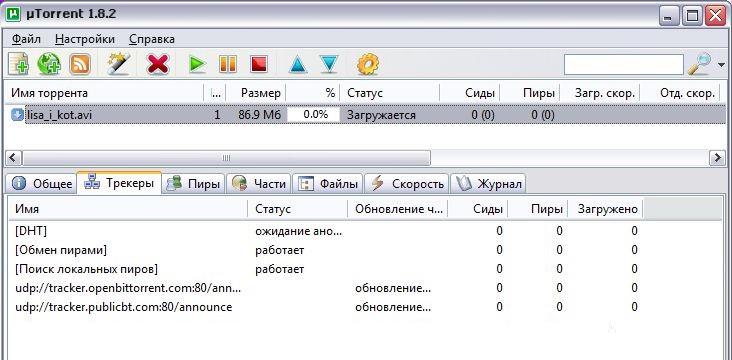Move torrent down the queue arrow

pos(329,64)
